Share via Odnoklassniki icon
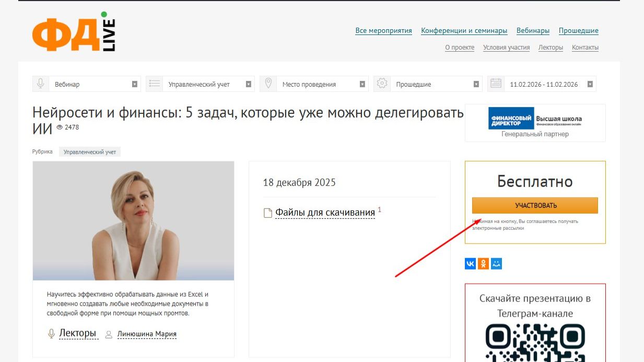 tap(484, 264)
